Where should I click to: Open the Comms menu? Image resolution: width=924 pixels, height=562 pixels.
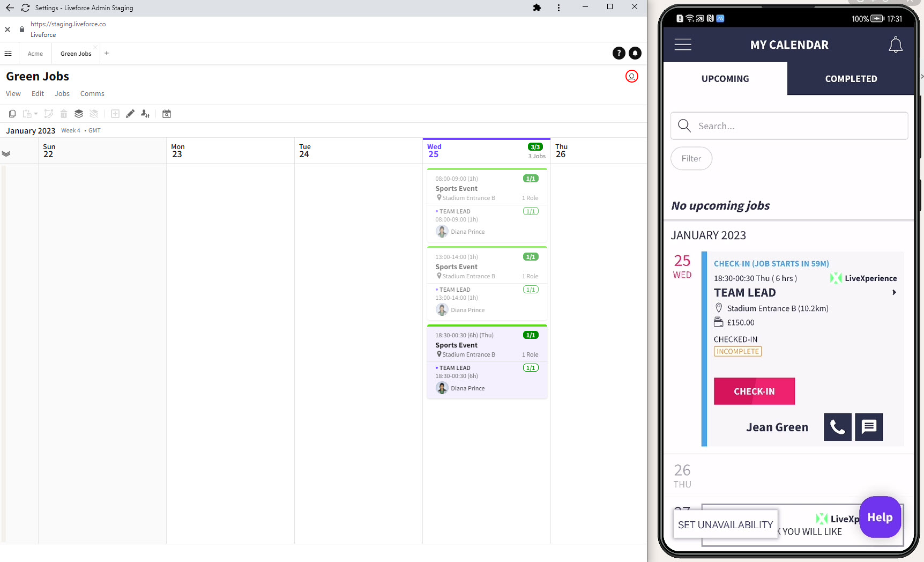[x=92, y=93]
